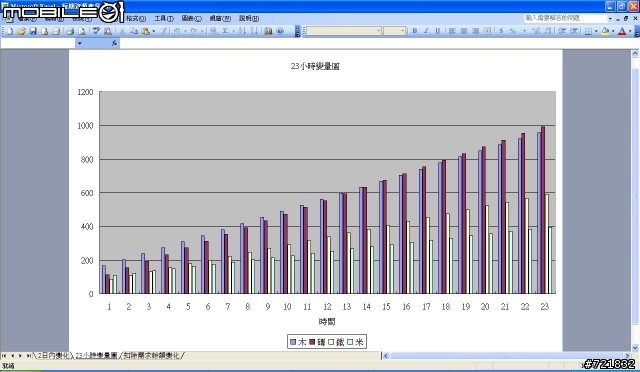
Task: Go to last sheet navigation button
Action: (x=28, y=356)
